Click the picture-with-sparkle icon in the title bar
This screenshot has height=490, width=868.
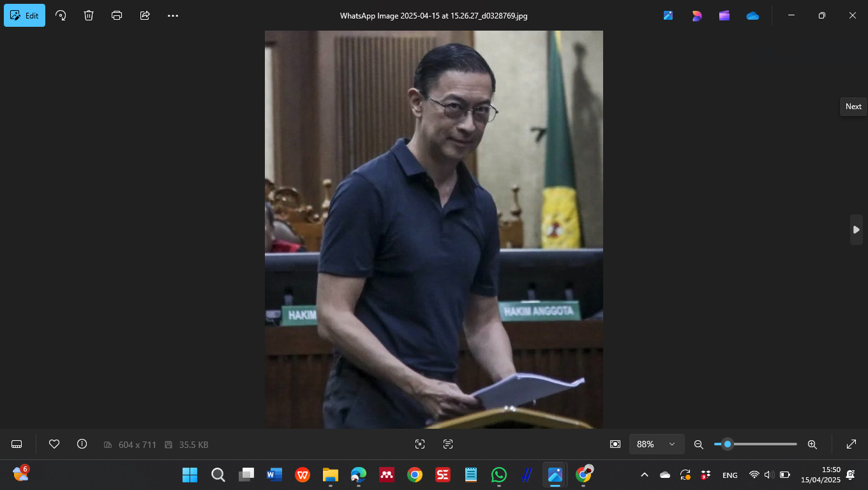pyautogui.click(x=668, y=15)
